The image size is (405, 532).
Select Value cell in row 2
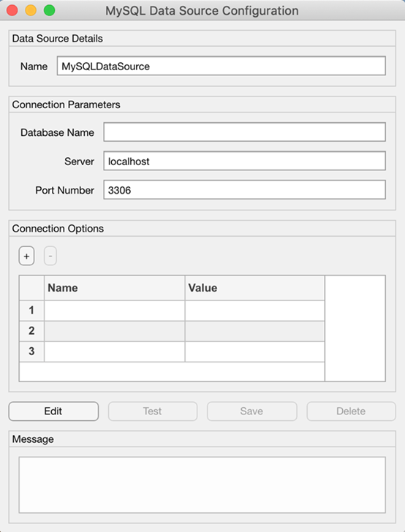(254, 331)
